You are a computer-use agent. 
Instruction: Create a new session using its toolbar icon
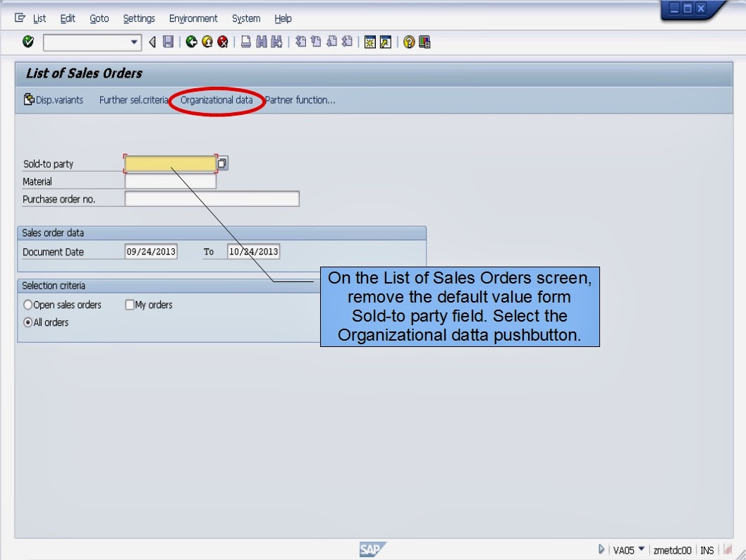(369, 42)
